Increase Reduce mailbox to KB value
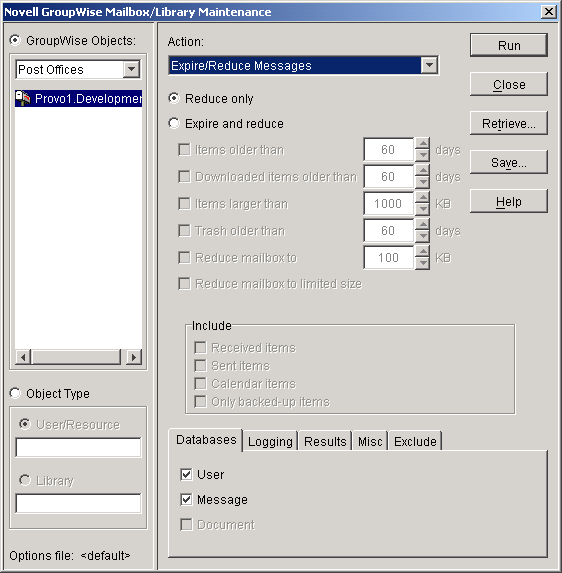The height and width of the screenshot is (573, 562). pyautogui.click(x=422, y=251)
